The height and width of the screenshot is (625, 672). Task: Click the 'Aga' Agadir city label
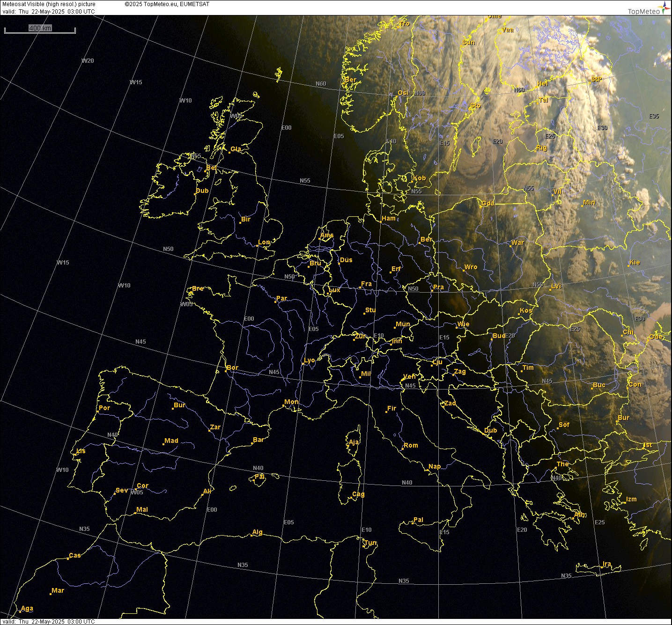pos(27,609)
